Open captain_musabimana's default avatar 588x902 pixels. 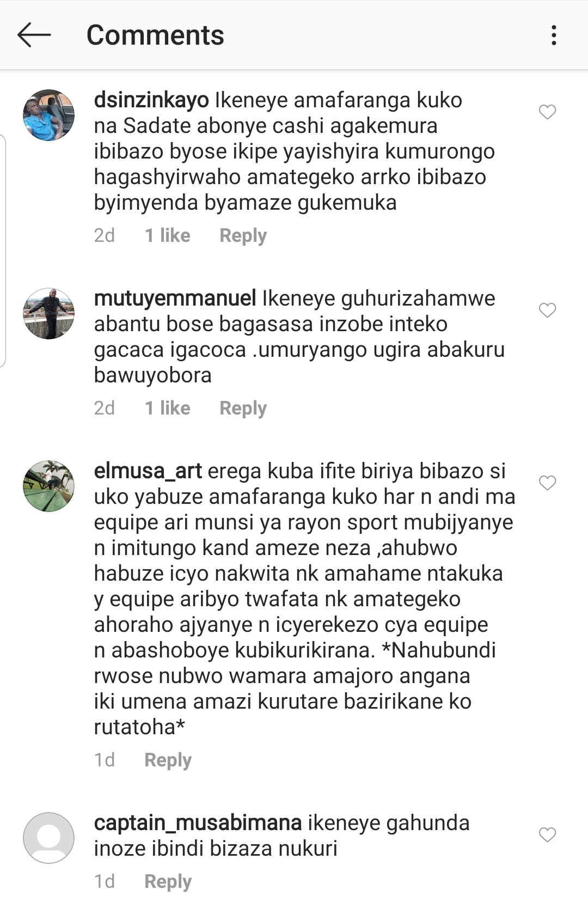(x=48, y=838)
